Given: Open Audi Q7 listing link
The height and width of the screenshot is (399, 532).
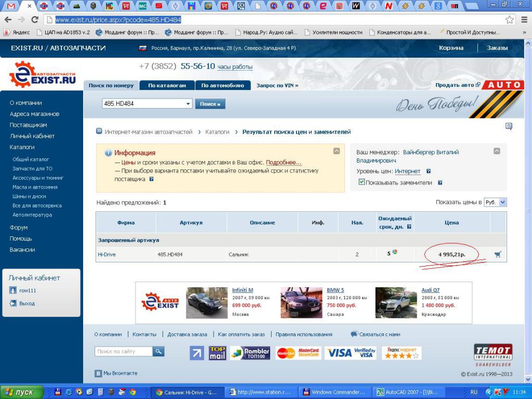Looking at the screenshot, I should click(x=430, y=290).
